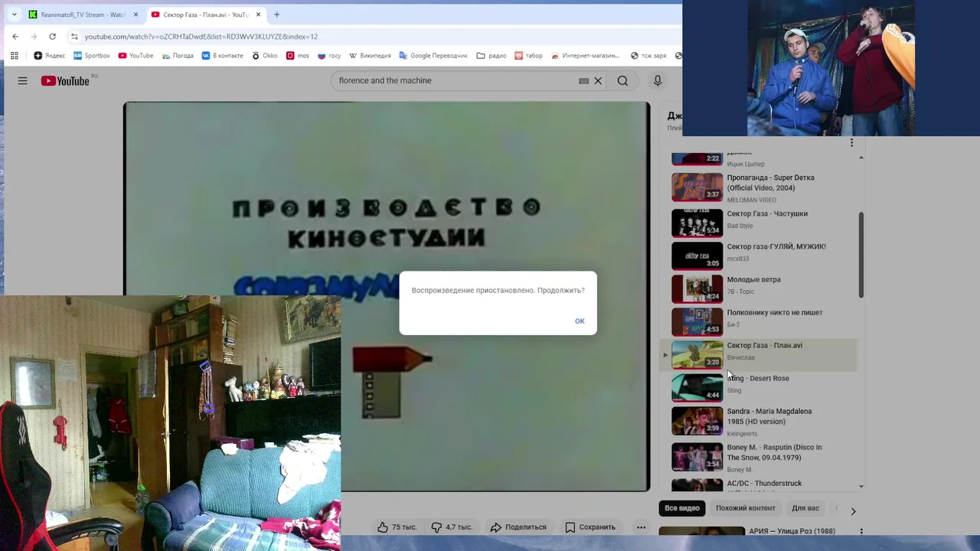The height and width of the screenshot is (551, 980).
Task: Open АРИЯ — Улица Роз (1988) suggestion
Action: tap(792, 531)
